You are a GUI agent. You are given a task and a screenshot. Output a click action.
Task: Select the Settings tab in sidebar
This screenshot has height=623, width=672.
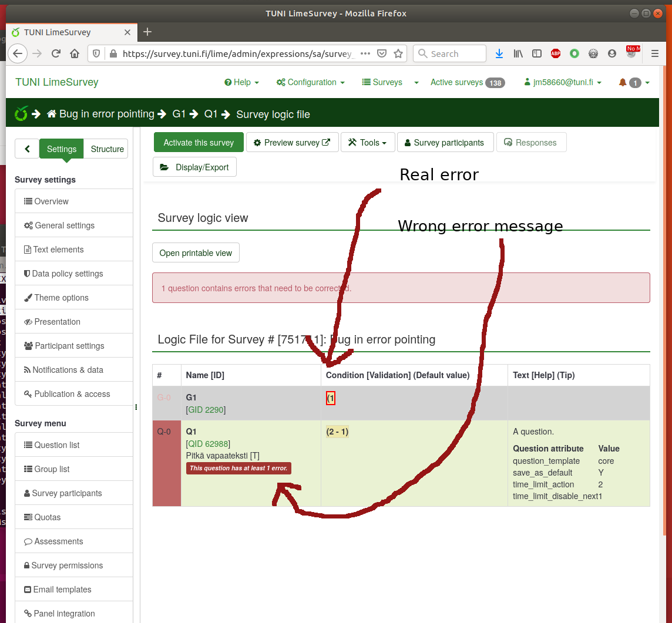pos(62,149)
